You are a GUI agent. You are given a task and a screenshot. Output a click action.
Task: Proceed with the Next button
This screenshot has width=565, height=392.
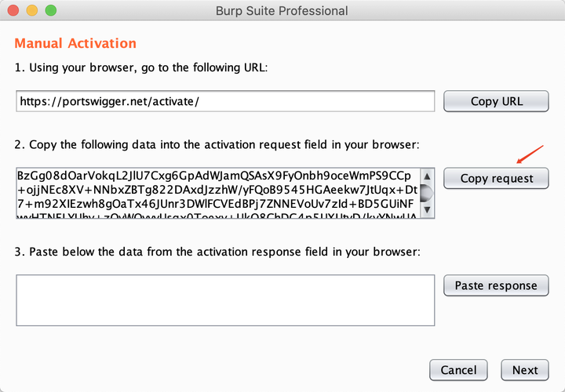pos(525,370)
